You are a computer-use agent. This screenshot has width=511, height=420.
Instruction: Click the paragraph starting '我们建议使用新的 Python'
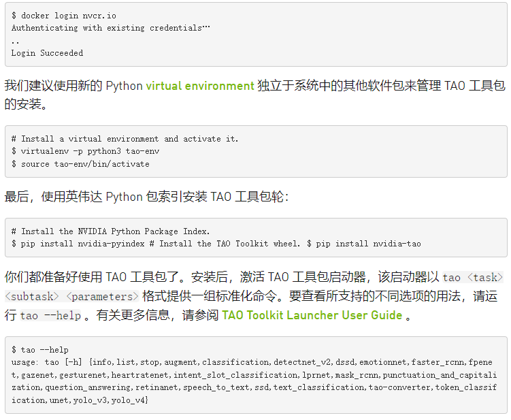(x=255, y=95)
